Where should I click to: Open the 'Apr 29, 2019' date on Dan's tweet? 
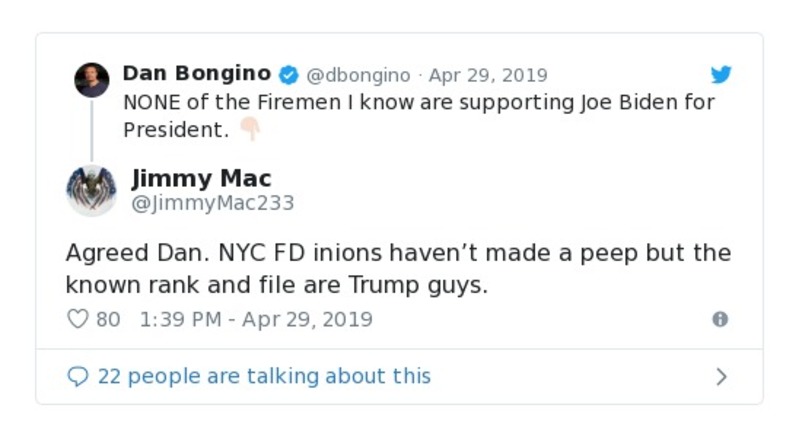(488, 75)
